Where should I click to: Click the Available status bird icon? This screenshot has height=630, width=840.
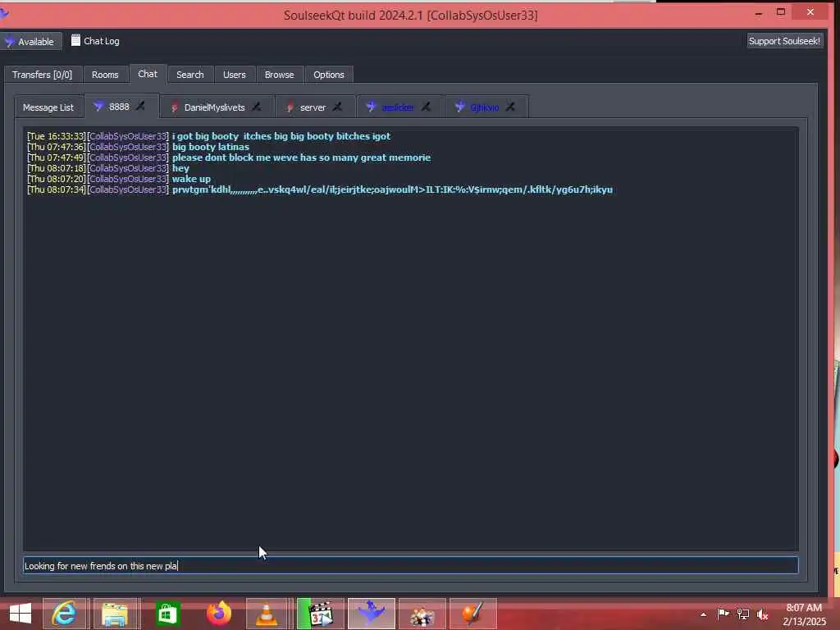coord(9,41)
